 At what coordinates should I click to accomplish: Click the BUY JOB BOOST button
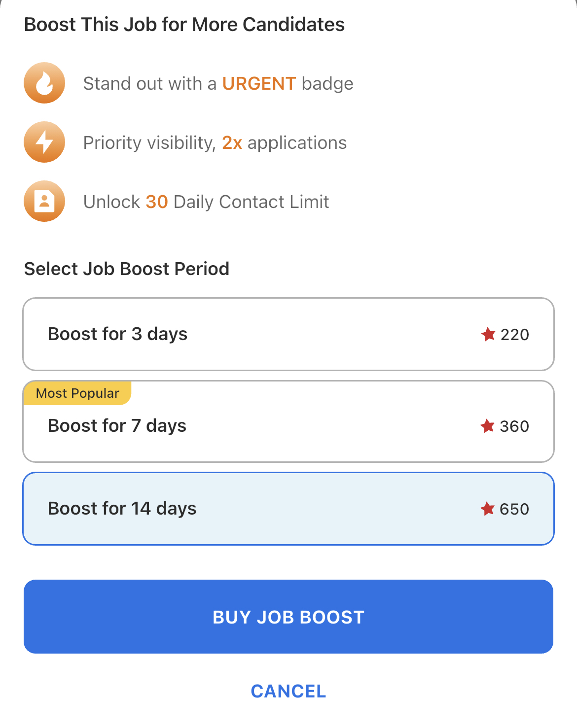click(x=288, y=617)
